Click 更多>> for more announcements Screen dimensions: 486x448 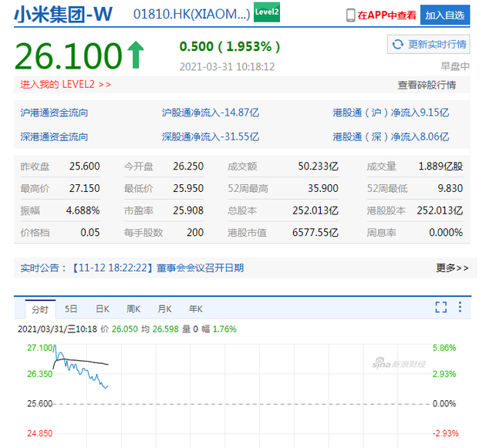[x=452, y=268]
